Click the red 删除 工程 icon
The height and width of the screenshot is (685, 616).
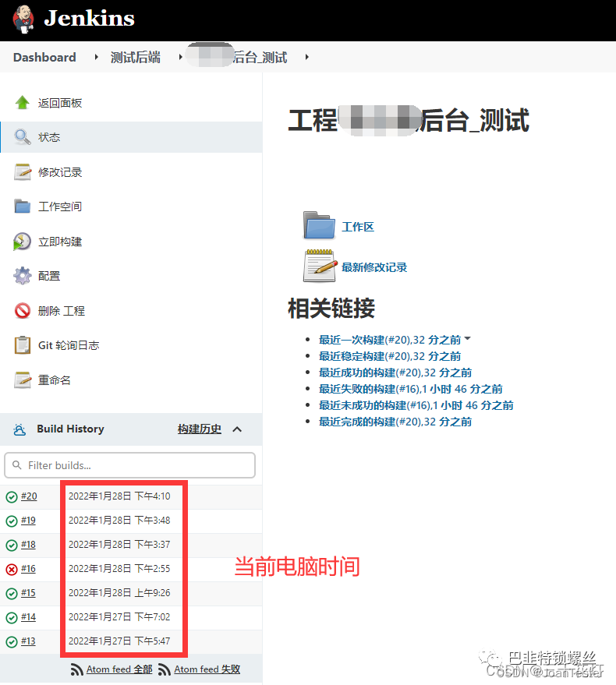23,311
